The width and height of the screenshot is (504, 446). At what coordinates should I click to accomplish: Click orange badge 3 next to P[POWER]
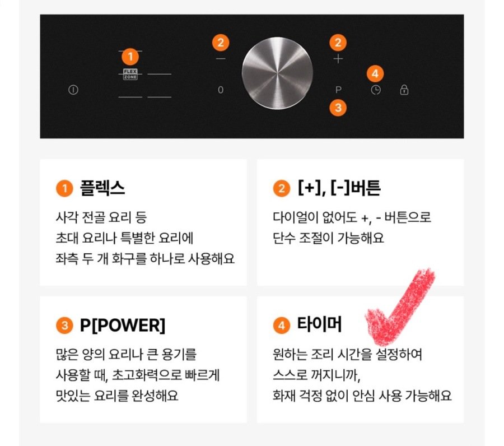point(64,325)
